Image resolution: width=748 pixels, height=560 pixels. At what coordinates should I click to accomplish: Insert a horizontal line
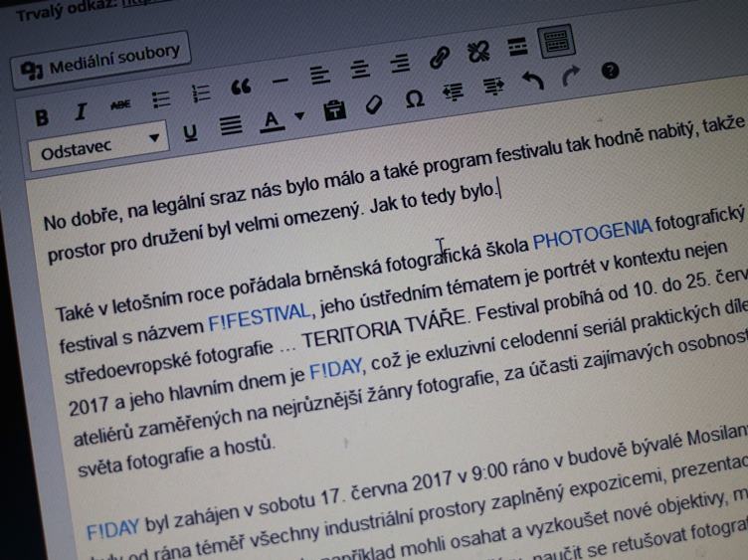coord(280,82)
